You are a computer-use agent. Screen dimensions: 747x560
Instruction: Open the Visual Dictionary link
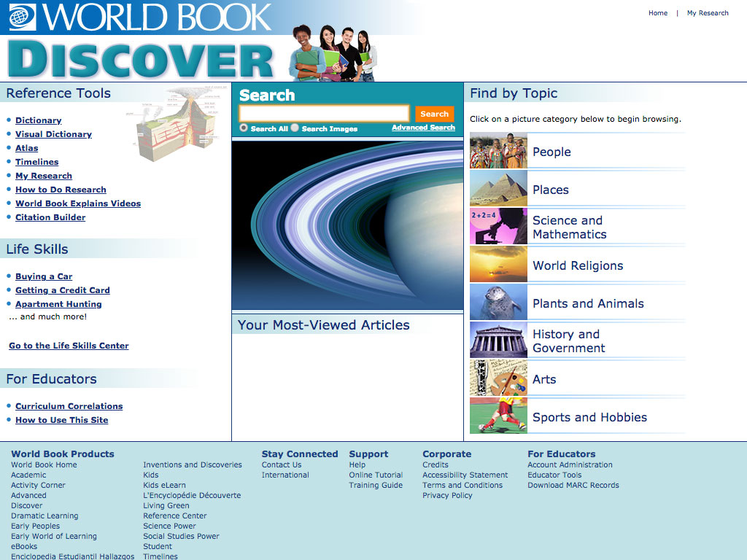tap(53, 134)
